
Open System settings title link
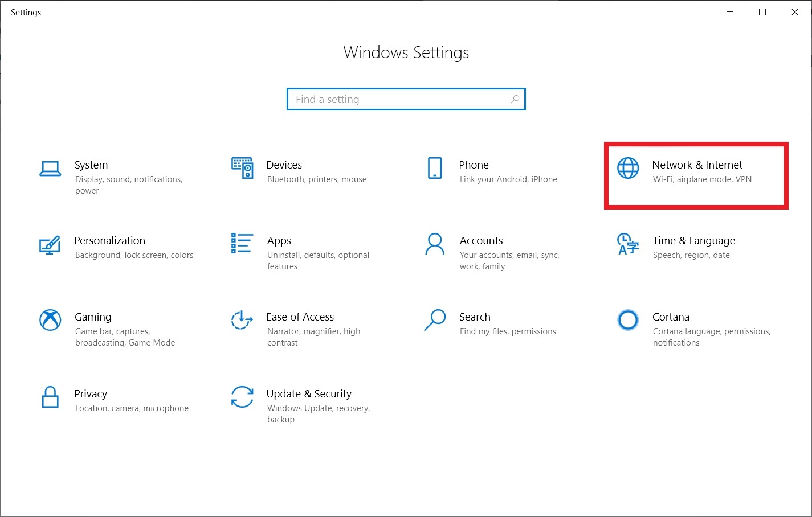(91, 165)
